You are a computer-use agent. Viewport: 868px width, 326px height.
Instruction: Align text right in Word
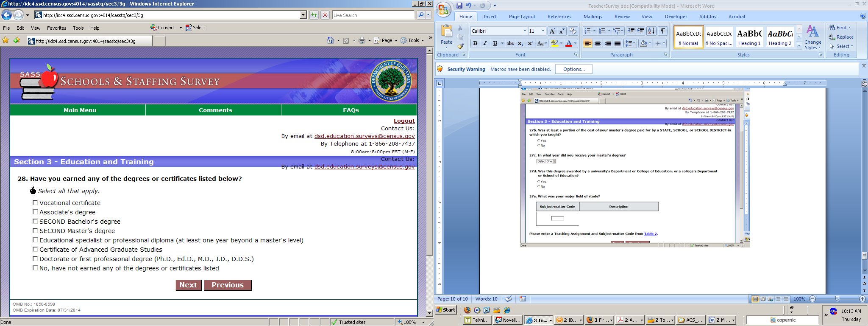point(607,43)
